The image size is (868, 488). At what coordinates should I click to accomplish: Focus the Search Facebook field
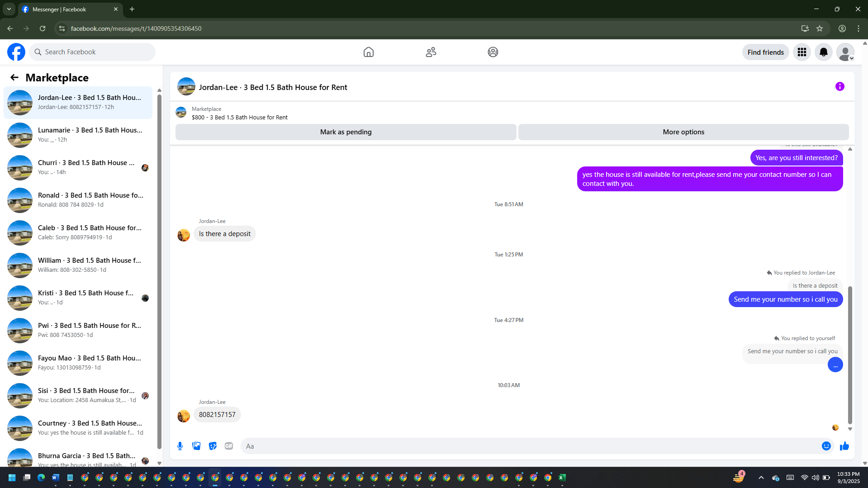(x=93, y=52)
